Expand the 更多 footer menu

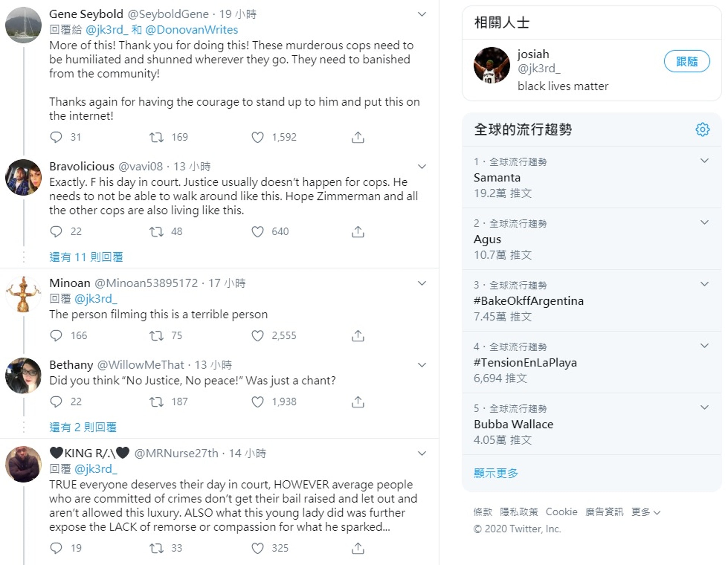[x=646, y=512]
